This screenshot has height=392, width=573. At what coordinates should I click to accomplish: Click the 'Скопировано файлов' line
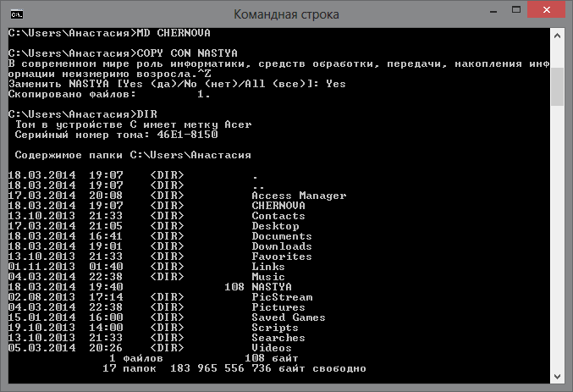109,94
